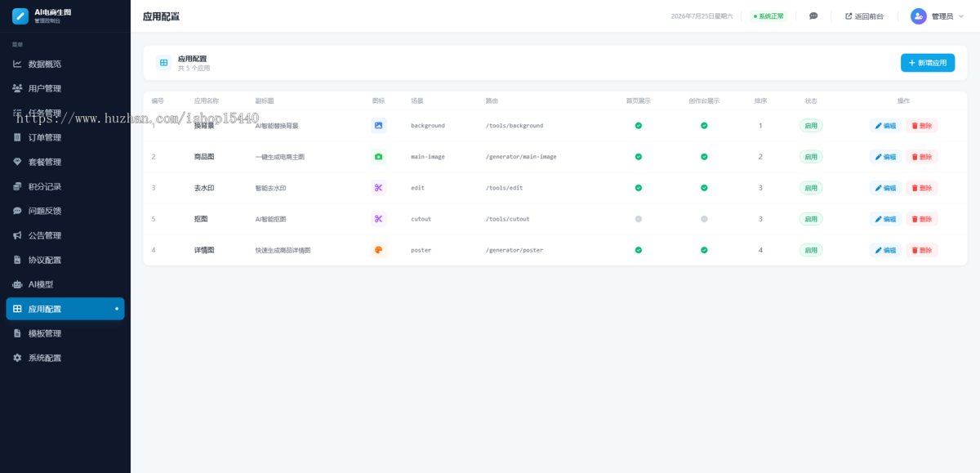The height and width of the screenshot is (473, 980).
Task: Click the AI电商生图 logo icon
Action: coord(20,16)
